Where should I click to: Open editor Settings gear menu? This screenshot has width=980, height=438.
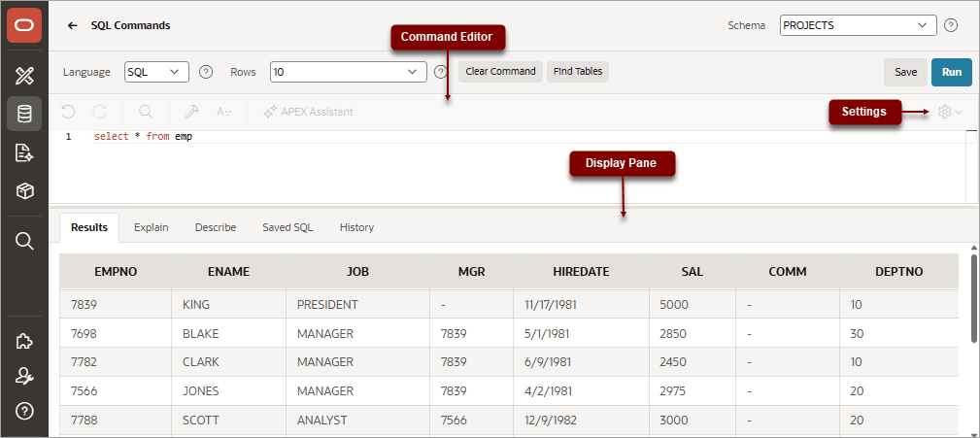[x=950, y=112]
